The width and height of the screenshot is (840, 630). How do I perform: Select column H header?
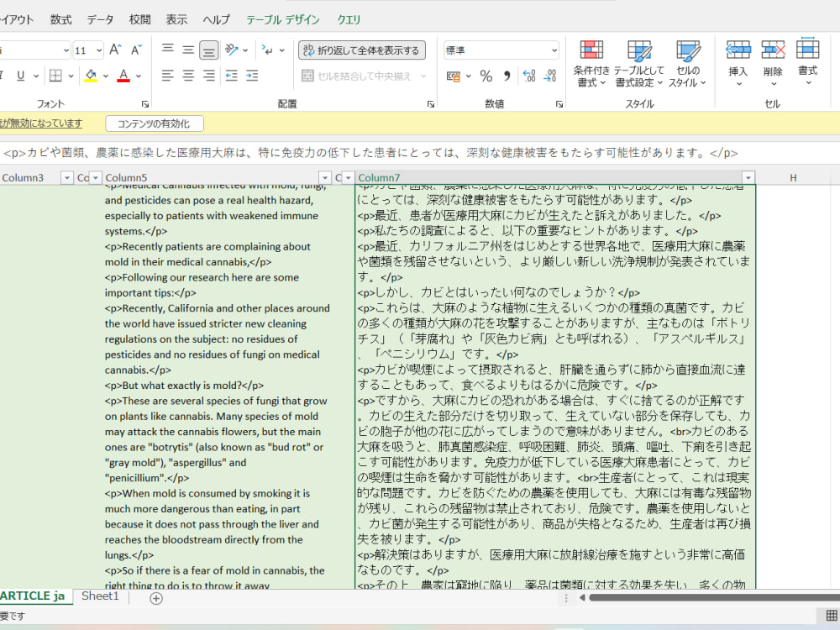[x=794, y=178]
